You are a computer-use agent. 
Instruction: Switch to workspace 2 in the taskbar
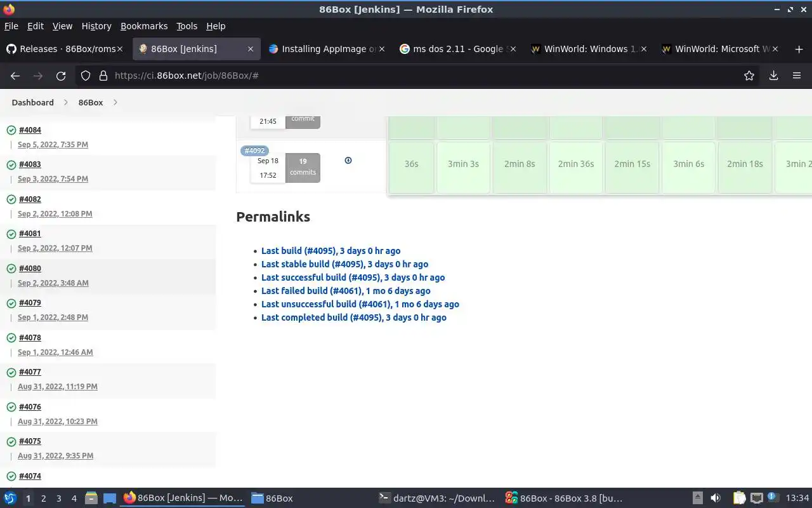pos(43,498)
